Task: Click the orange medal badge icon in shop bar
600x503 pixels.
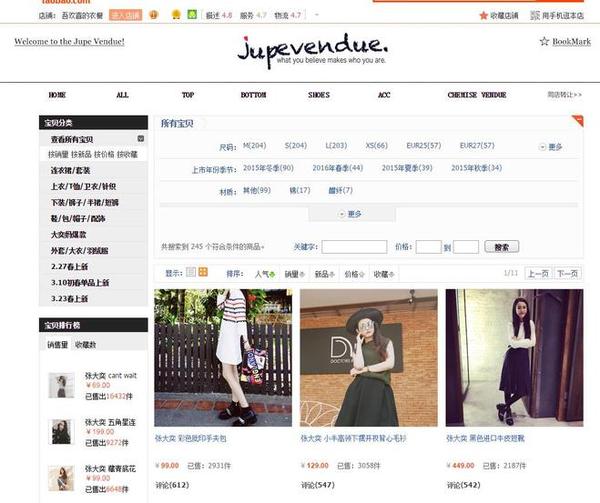Action: point(154,15)
